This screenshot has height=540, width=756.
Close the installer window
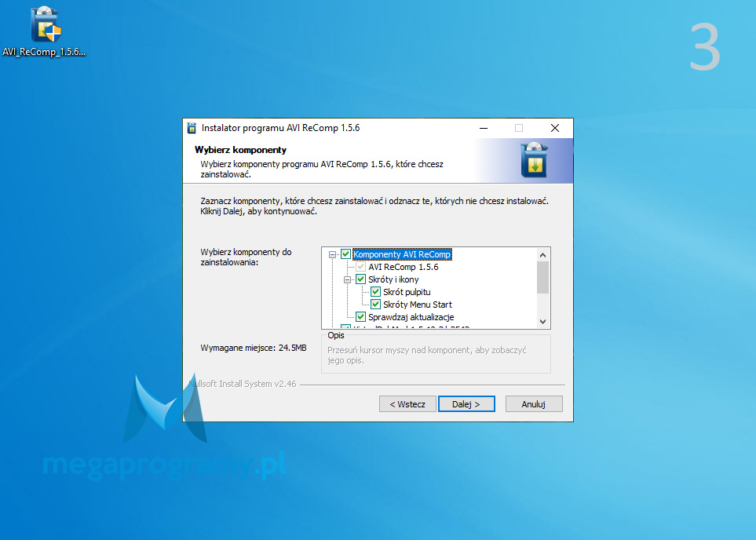pos(555,128)
